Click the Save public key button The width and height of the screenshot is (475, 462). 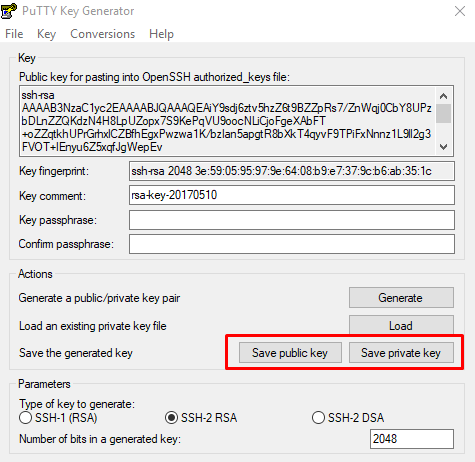click(290, 353)
